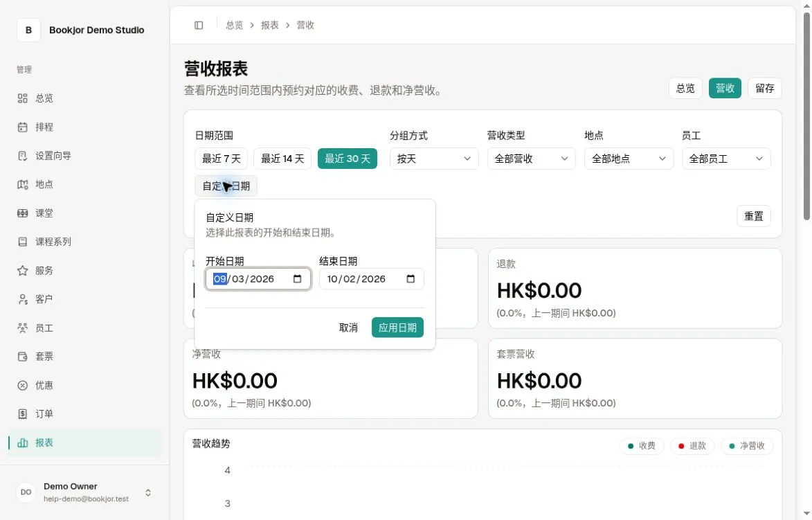Click the 重置 filters button

[x=753, y=216]
